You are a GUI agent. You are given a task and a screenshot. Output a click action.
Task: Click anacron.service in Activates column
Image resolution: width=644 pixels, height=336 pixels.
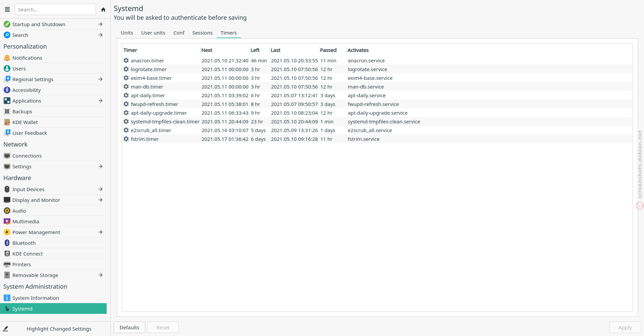366,60
